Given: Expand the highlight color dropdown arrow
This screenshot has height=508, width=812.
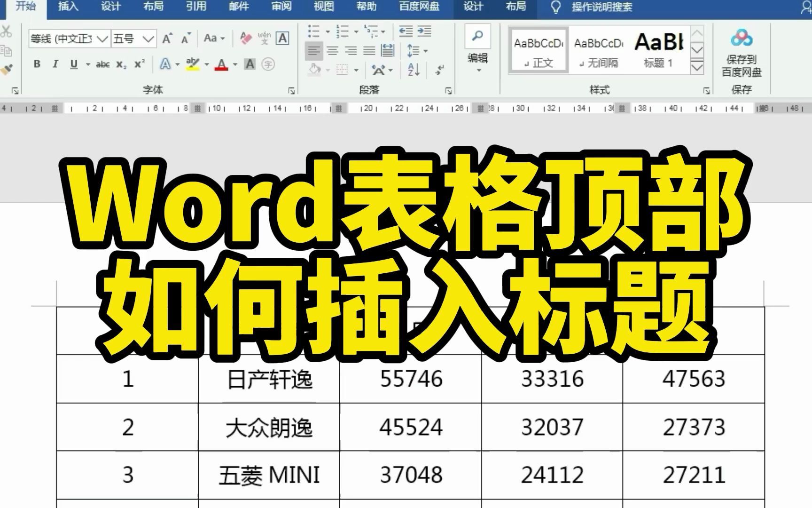Looking at the screenshot, I should tap(206, 64).
